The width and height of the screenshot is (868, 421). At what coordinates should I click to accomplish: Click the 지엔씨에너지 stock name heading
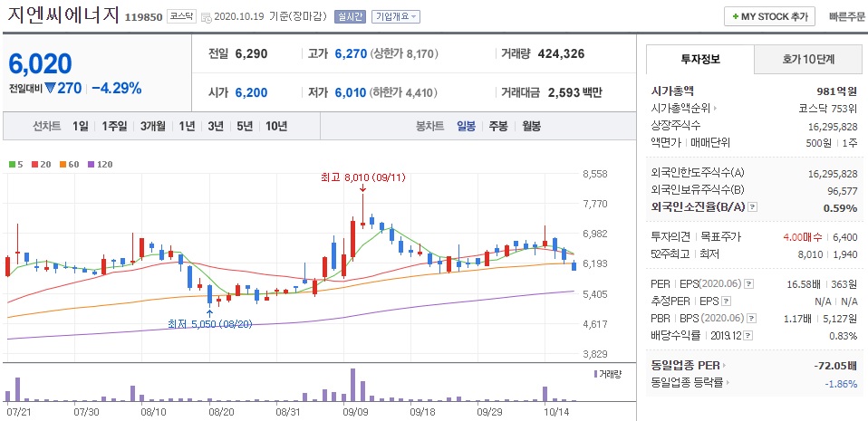click(63, 14)
